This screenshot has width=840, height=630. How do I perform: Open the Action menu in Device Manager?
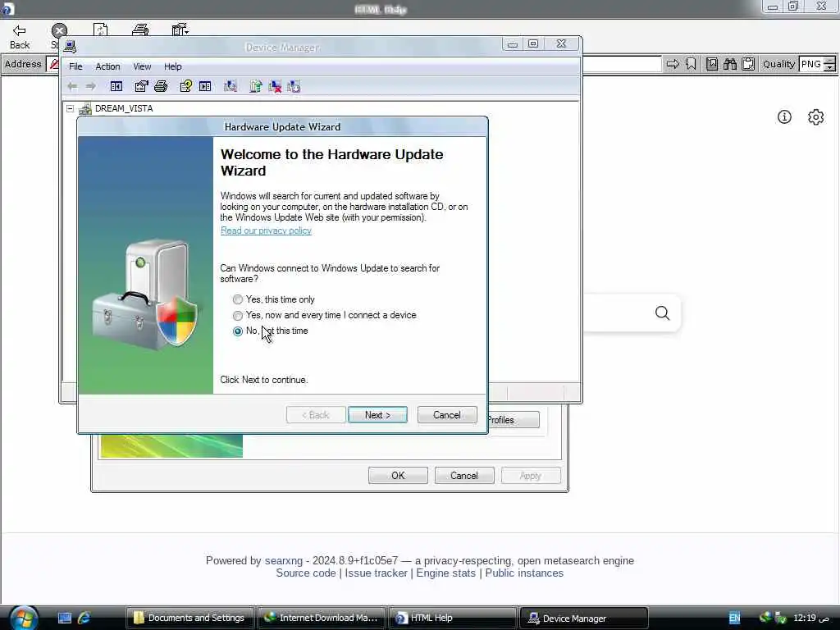coord(107,66)
